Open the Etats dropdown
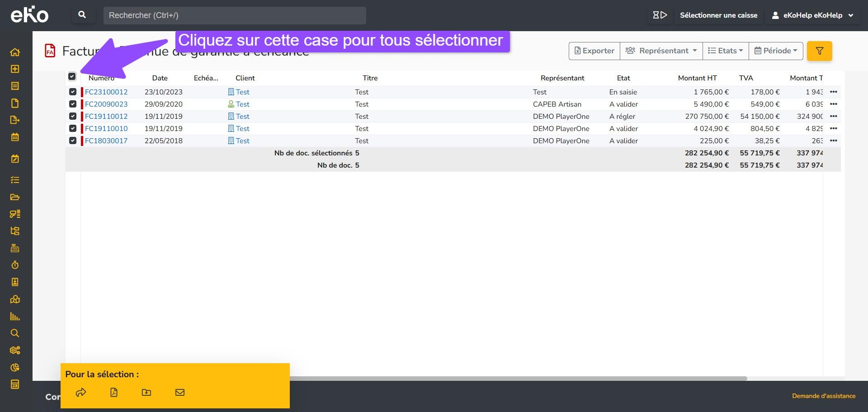868x412 pixels. tap(725, 51)
